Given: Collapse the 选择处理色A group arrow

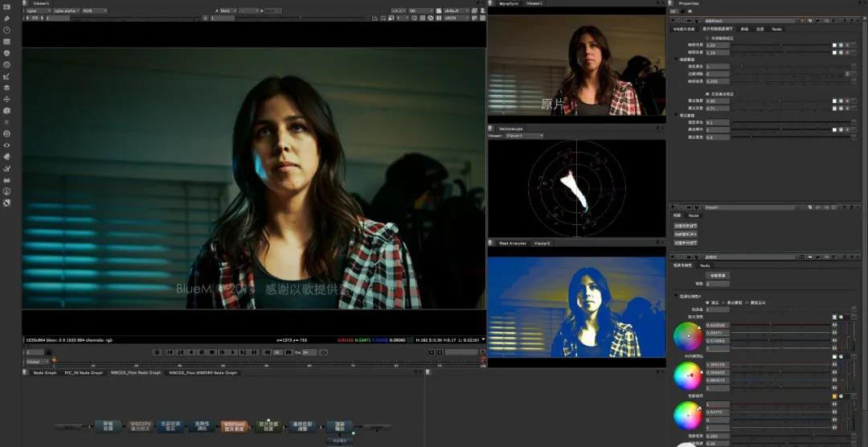Looking at the screenshot, I should pyautogui.click(x=676, y=297).
